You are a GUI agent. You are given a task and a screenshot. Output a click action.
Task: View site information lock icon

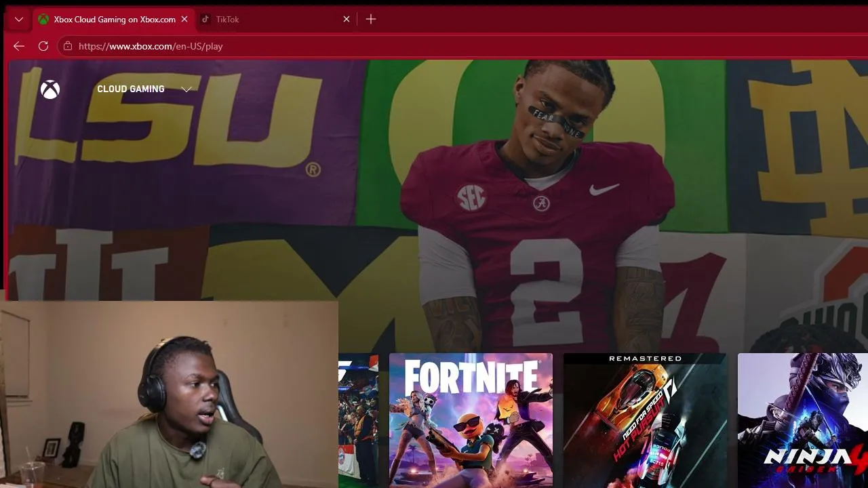click(x=68, y=46)
